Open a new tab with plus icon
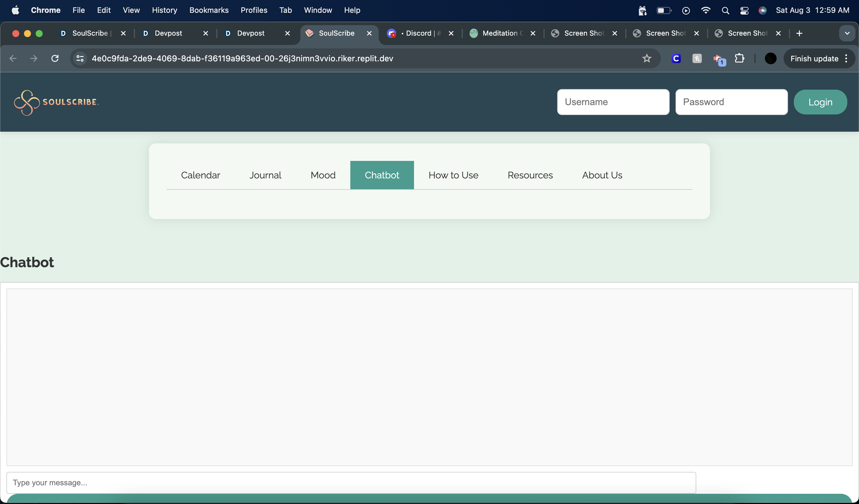This screenshot has width=859, height=504. 799,33
